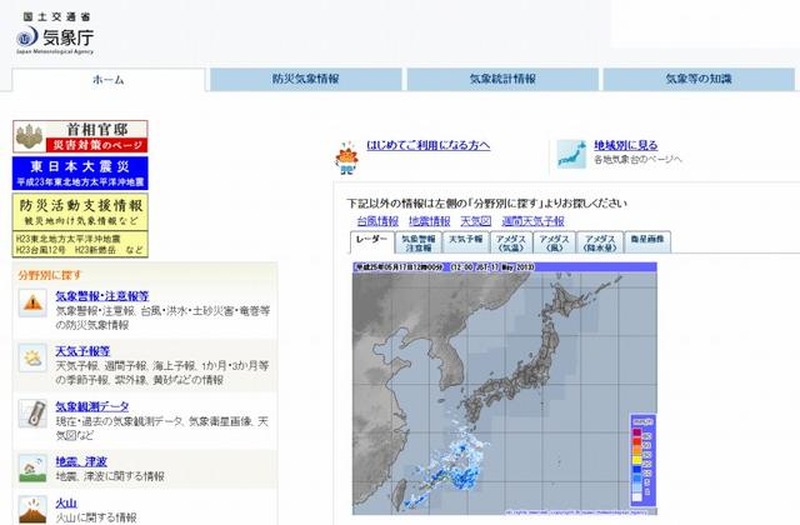Click the blue 東日本大震災 banner
Screen dimensions: 800x525
[x=80, y=172]
